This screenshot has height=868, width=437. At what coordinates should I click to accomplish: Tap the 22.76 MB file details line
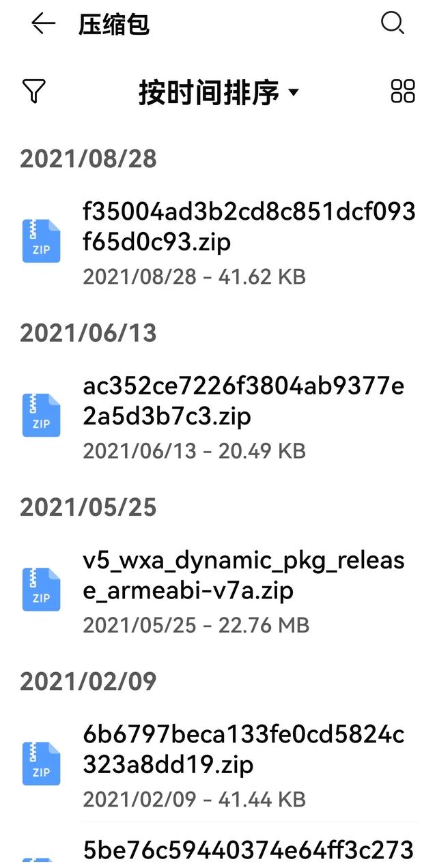coord(196,625)
